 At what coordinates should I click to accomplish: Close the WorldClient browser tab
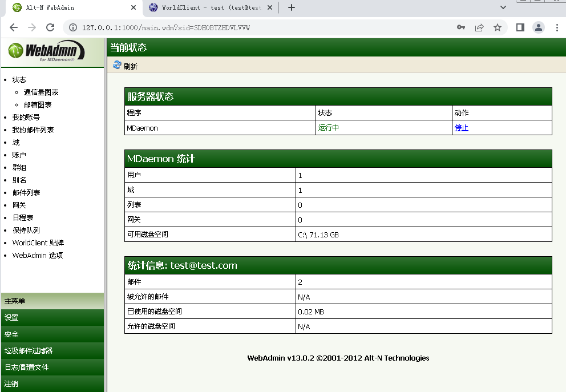click(270, 7)
